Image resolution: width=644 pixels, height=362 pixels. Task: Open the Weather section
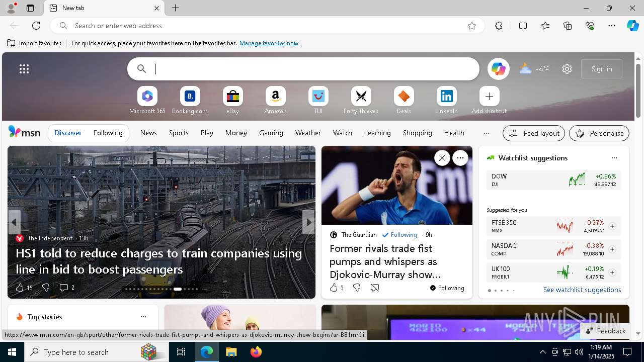point(308,133)
